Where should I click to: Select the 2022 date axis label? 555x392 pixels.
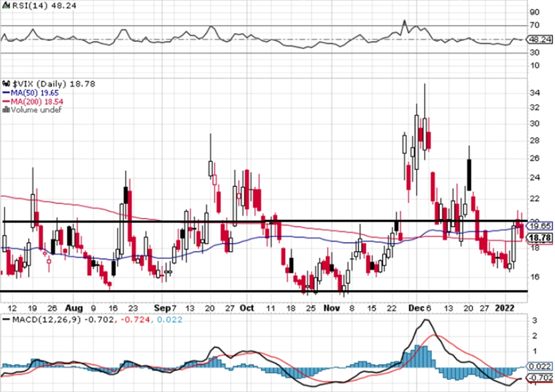(x=504, y=308)
